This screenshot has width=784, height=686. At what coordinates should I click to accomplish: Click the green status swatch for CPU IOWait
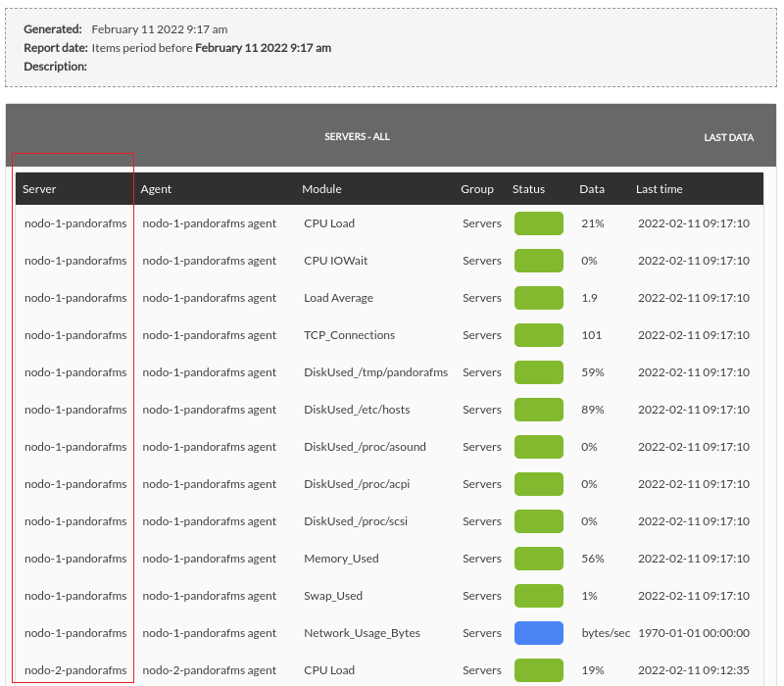538,261
